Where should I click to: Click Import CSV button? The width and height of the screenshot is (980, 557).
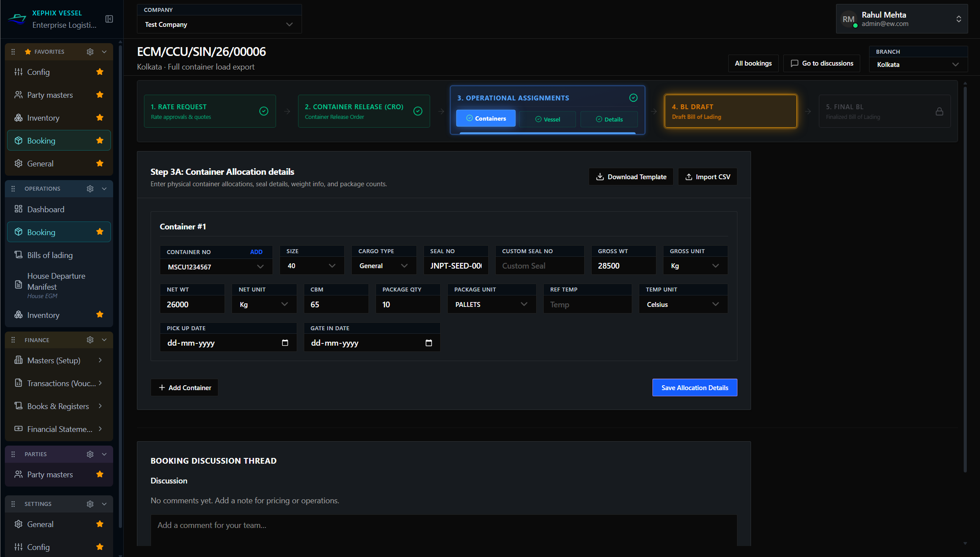pos(707,177)
